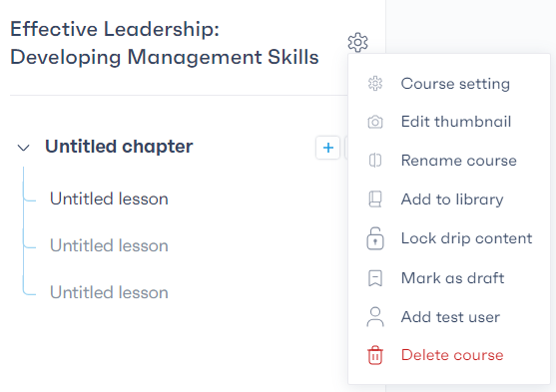The height and width of the screenshot is (392, 556).
Task: Click the person icon for Add test user
Action: pos(375,317)
